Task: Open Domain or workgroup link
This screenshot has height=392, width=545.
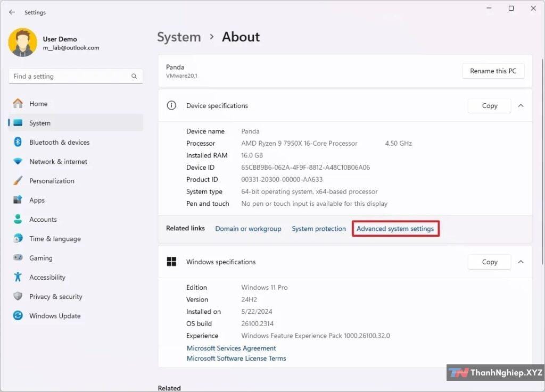Action: pyautogui.click(x=248, y=229)
